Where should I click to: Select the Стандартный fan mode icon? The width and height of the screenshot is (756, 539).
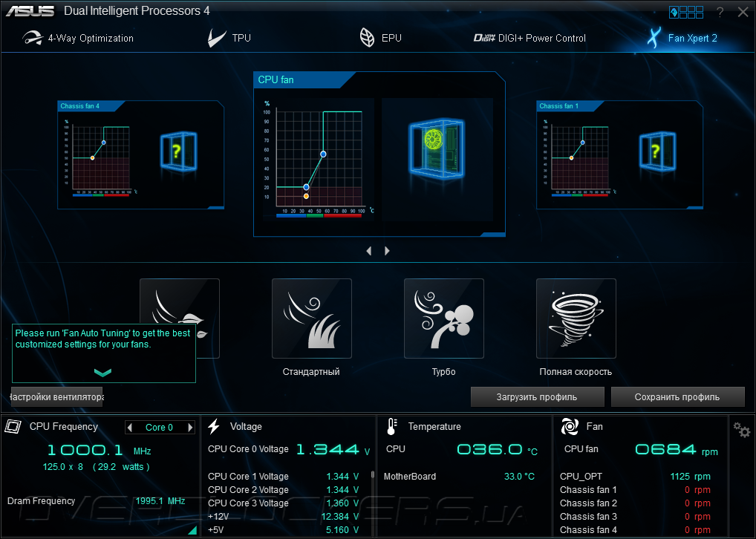311,318
